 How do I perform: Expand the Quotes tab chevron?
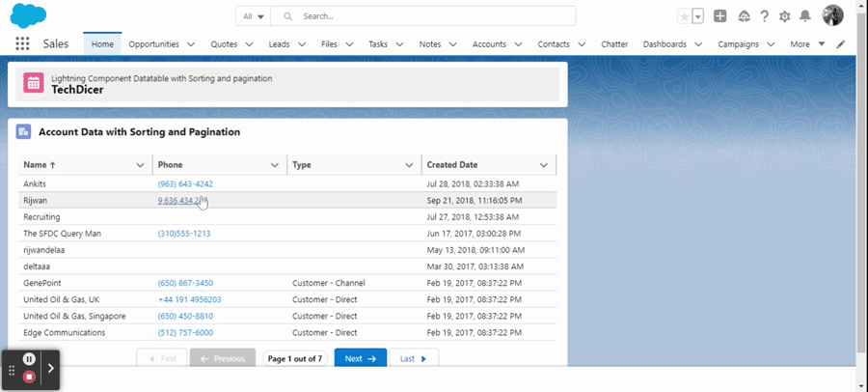point(249,44)
